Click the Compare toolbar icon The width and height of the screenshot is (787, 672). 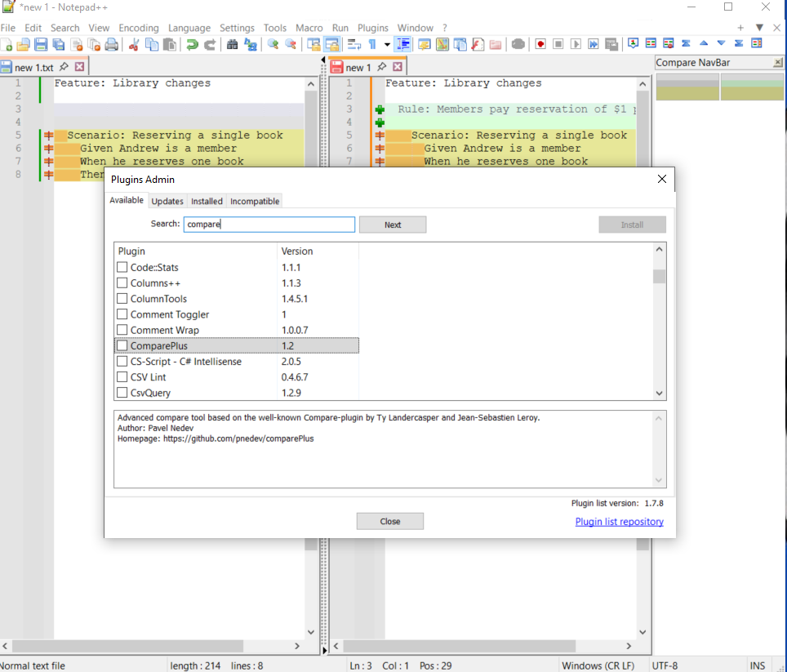[x=651, y=43]
